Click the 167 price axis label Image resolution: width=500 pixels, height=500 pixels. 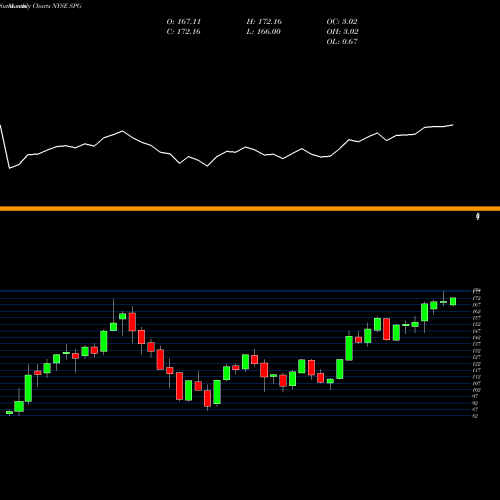477,305
